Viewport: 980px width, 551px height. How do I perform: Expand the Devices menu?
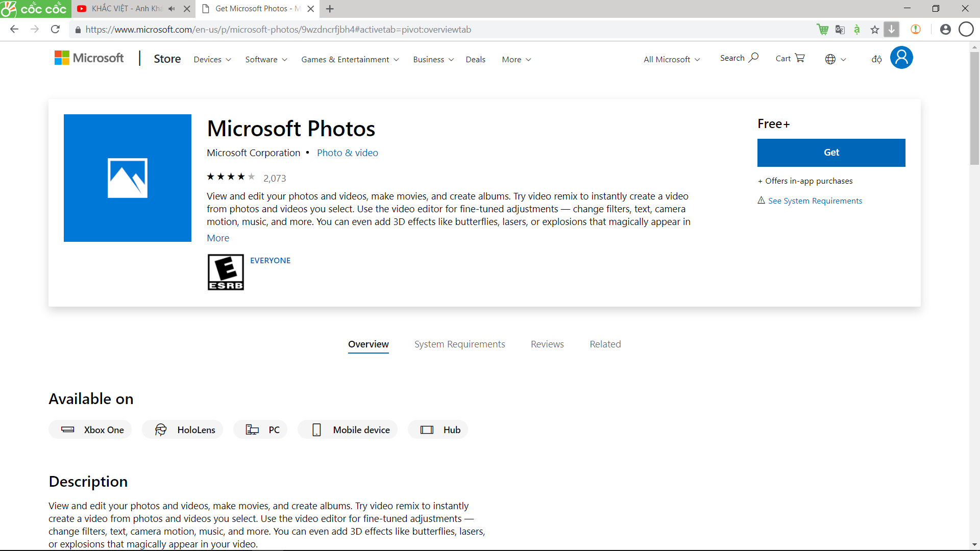click(212, 60)
